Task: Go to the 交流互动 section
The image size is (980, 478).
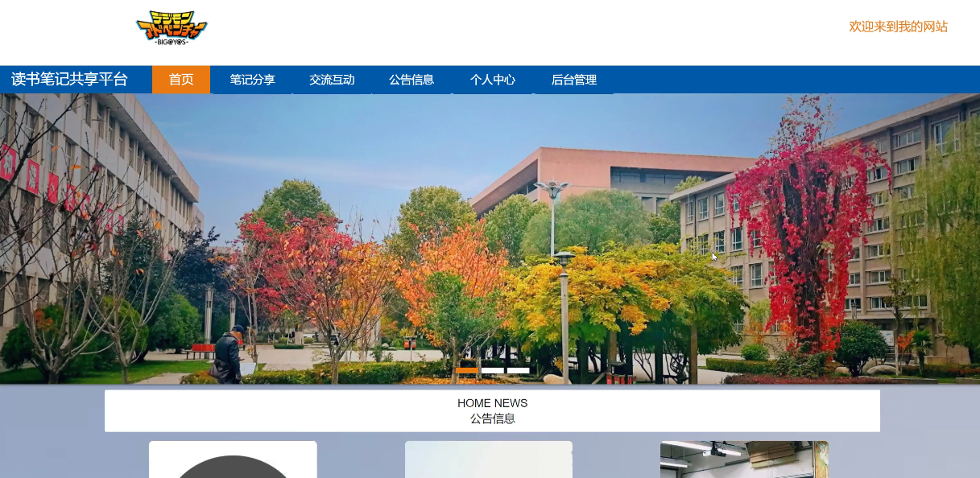Action: pyautogui.click(x=332, y=80)
